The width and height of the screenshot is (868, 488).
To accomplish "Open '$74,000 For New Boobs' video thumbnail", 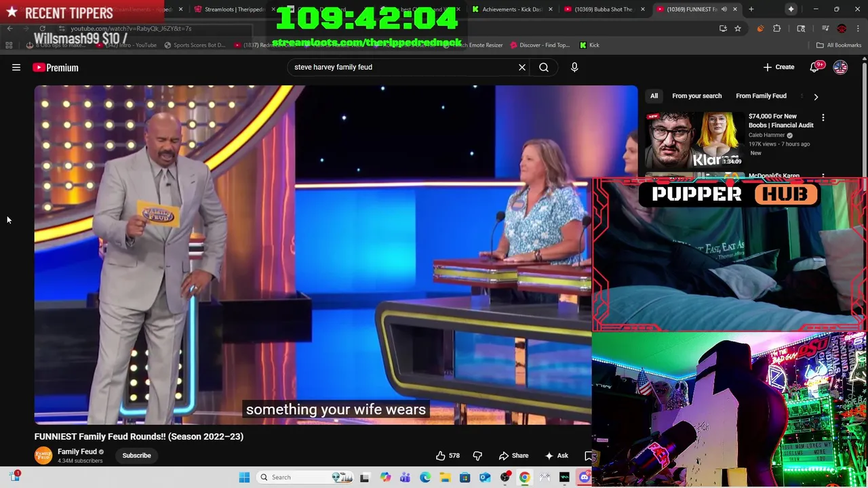I will [x=694, y=140].
